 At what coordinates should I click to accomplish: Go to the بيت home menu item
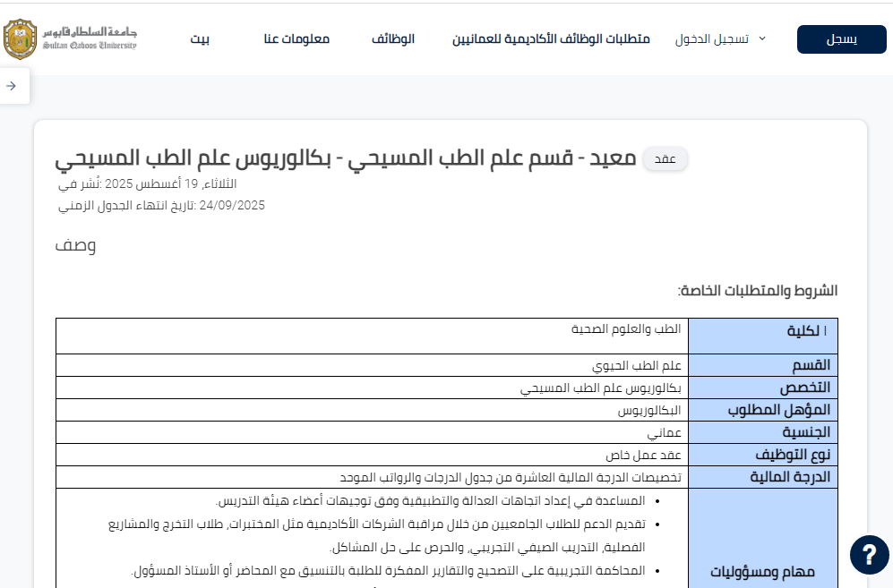pyautogui.click(x=200, y=39)
